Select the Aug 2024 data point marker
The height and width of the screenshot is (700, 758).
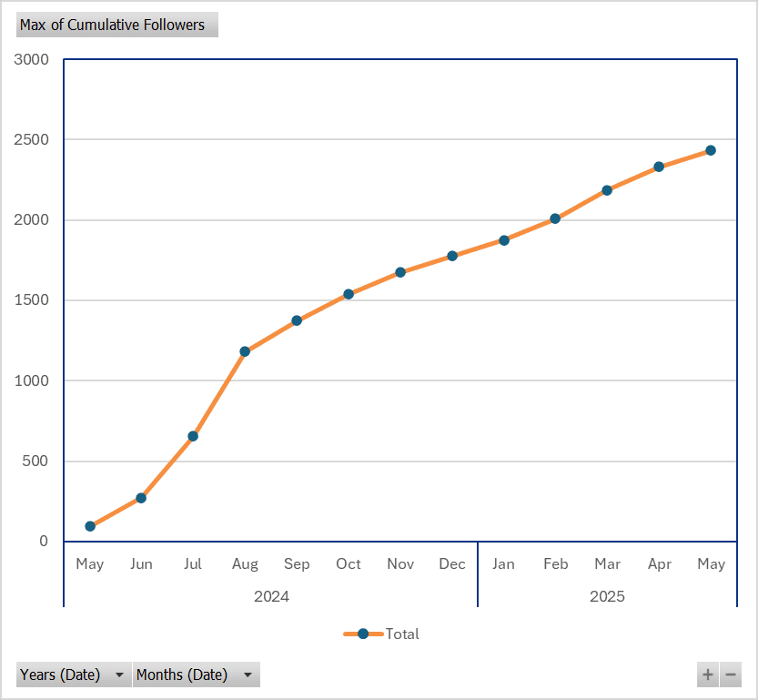tap(245, 351)
